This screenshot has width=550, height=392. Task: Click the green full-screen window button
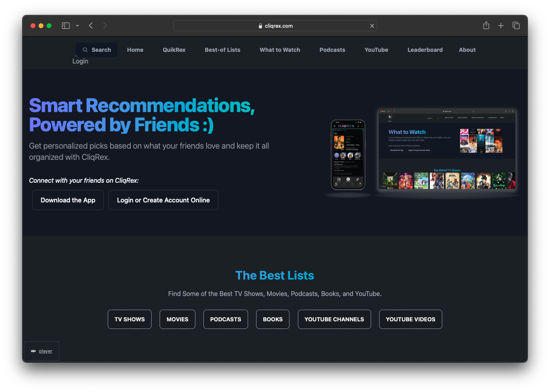pyautogui.click(x=49, y=26)
